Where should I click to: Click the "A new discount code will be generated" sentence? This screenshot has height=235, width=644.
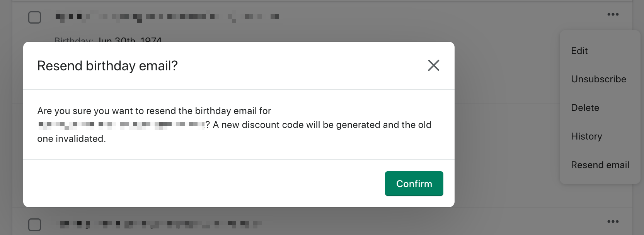point(322,125)
